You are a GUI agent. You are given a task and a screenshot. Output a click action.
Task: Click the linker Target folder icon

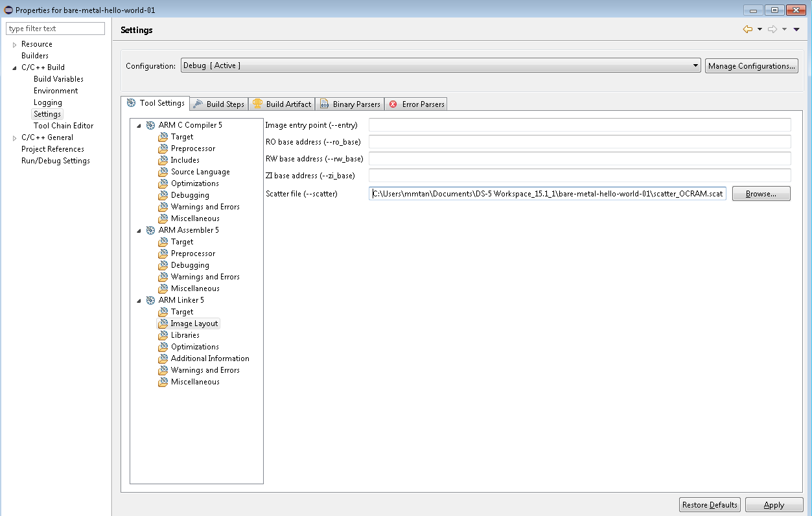tap(163, 312)
